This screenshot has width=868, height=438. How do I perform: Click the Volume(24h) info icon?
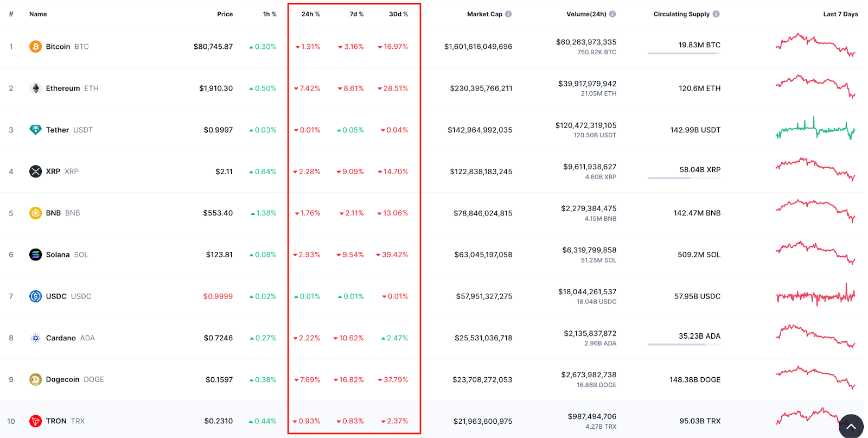click(612, 14)
